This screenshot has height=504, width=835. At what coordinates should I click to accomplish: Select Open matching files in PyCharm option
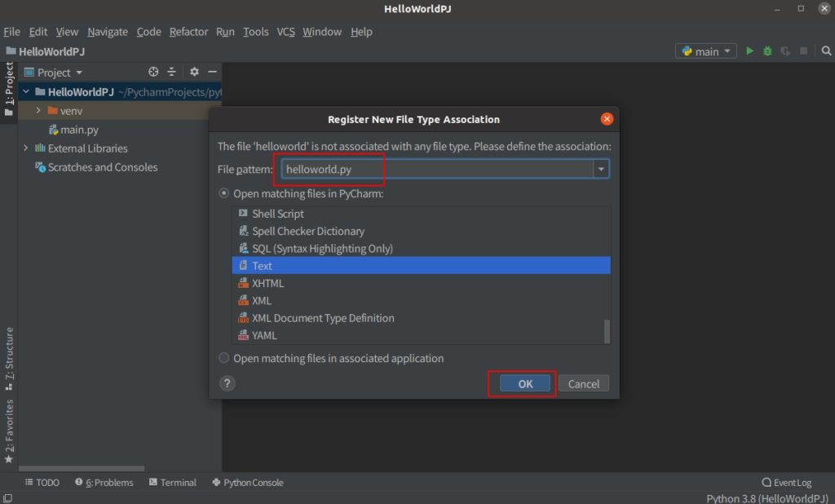pos(224,194)
